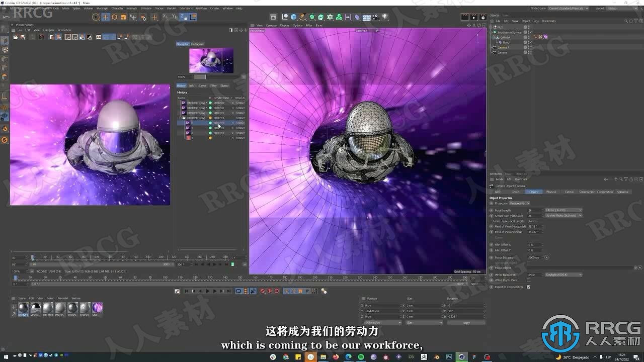
Task: Click the pen spline tool icon
Action: (303, 17)
